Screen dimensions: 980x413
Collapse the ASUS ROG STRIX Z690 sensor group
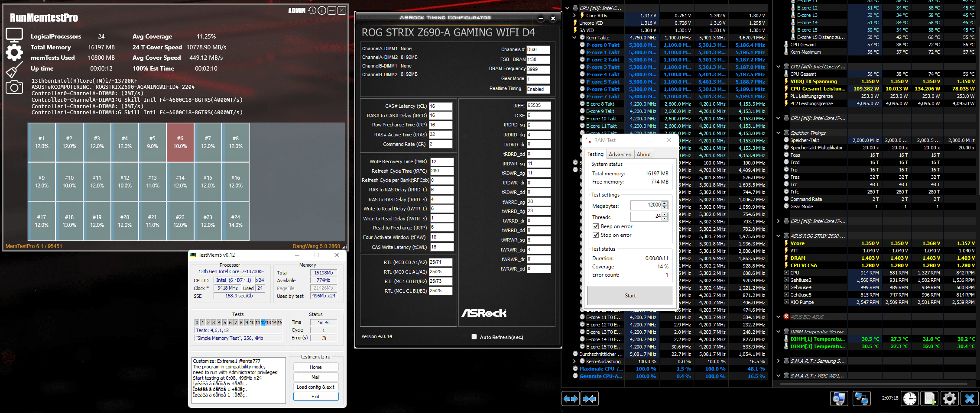[x=779, y=236]
